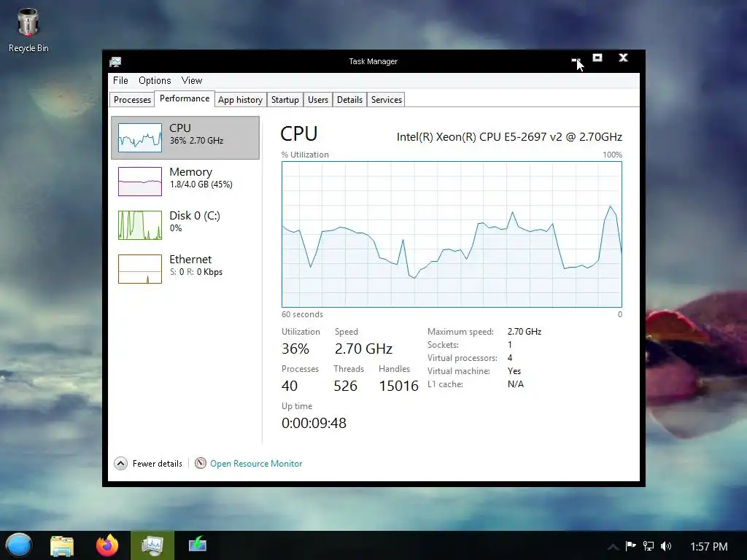Viewport: 747px width, 560px height.
Task: Switch to the Details tab
Action: tap(349, 99)
